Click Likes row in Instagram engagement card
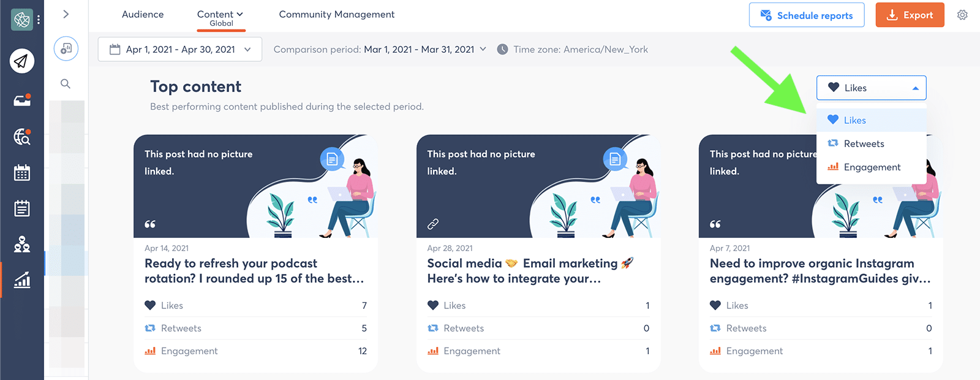The width and height of the screenshot is (980, 380). (x=821, y=305)
